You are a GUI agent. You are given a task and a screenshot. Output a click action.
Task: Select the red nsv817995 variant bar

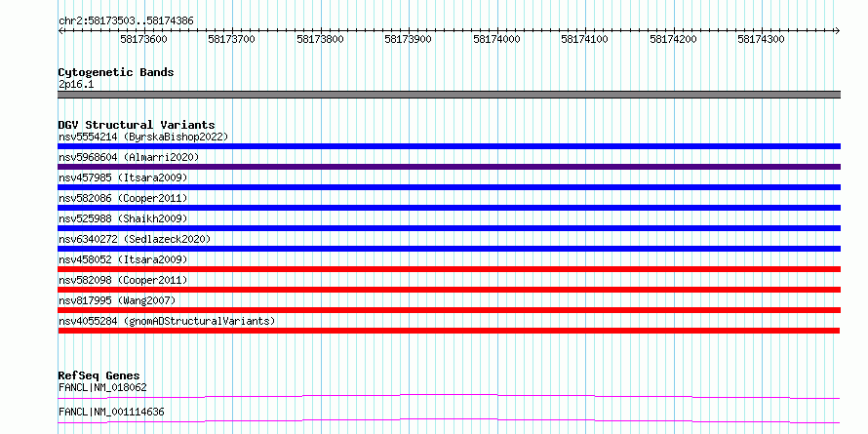pyautogui.click(x=449, y=310)
